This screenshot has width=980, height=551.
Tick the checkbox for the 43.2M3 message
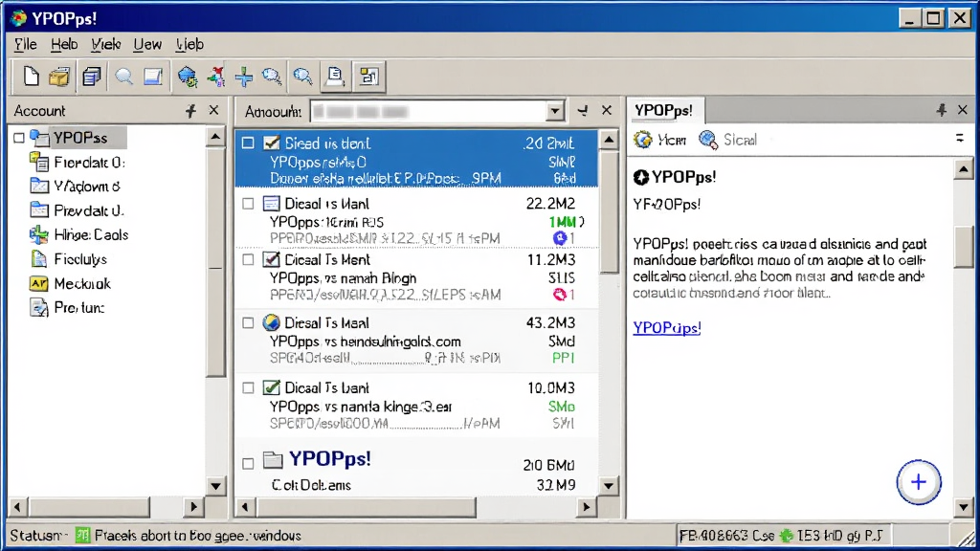tap(248, 323)
